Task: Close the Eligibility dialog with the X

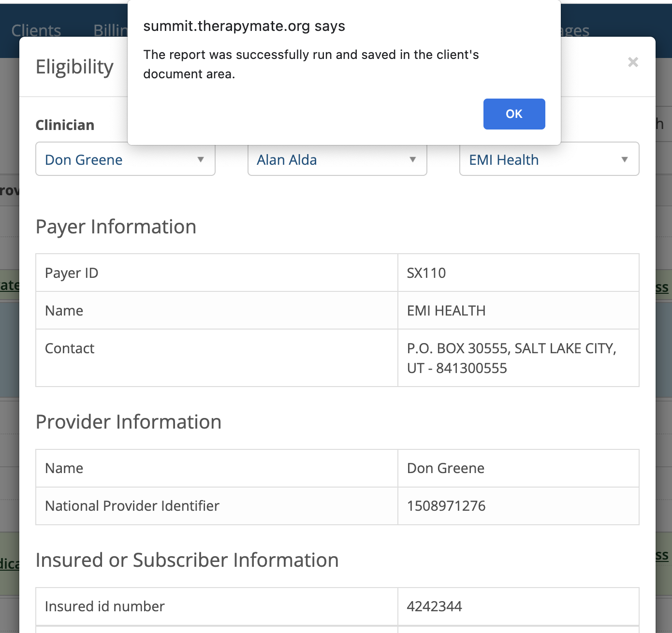Action: [x=632, y=62]
